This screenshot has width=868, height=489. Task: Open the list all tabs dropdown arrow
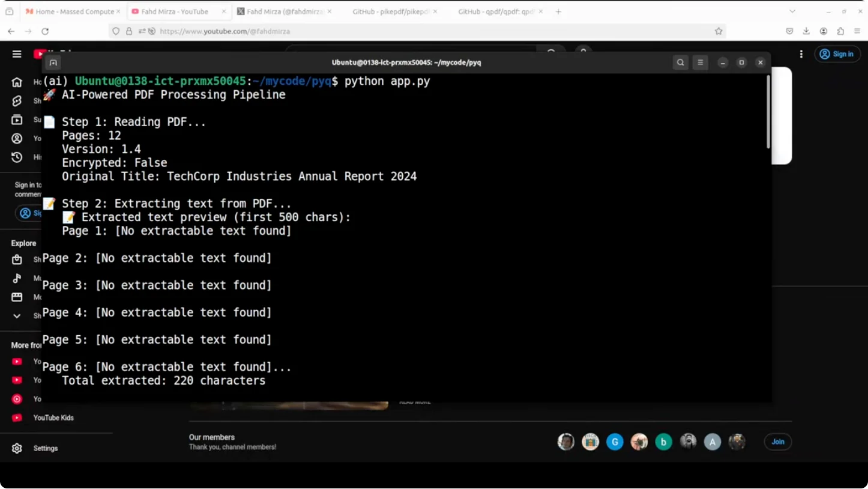[792, 11]
